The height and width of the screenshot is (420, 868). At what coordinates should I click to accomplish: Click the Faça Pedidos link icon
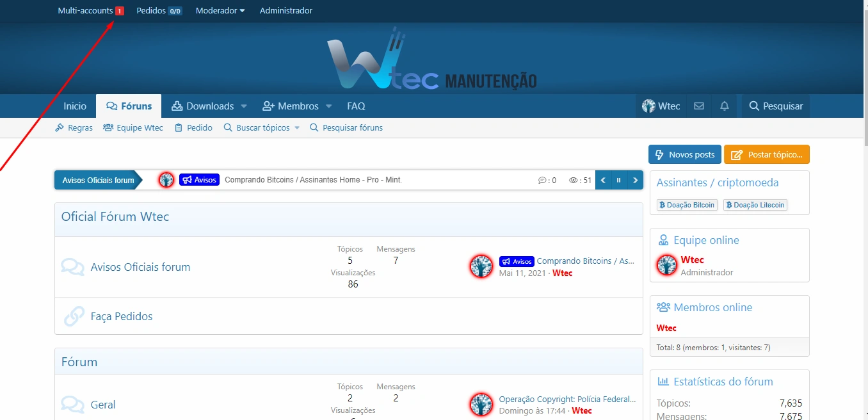74,316
